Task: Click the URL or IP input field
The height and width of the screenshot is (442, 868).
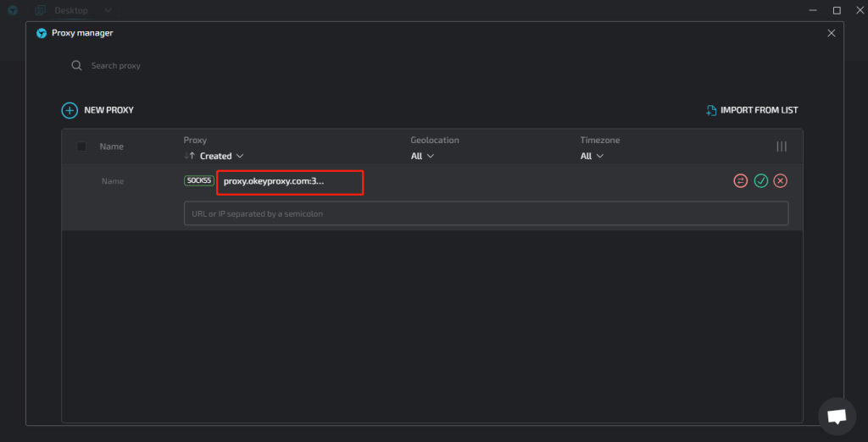Action: pos(486,213)
